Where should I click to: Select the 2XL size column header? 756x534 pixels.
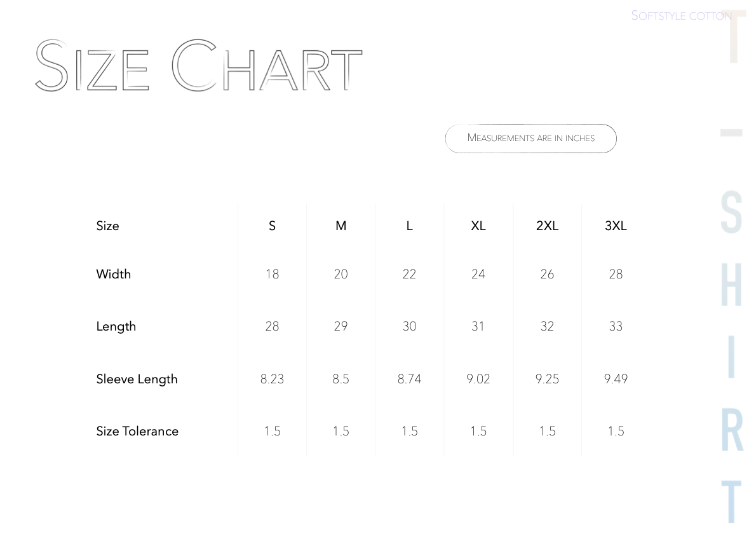[547, 226]
